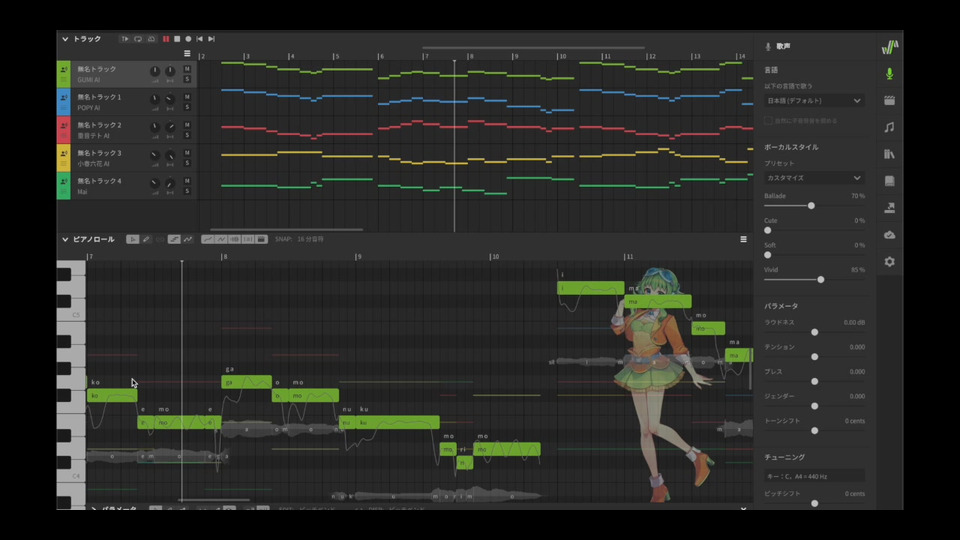The width and height of the screenshot is (960, 540).
Task: Mute the POPY AI track
Action: (187, 97)
